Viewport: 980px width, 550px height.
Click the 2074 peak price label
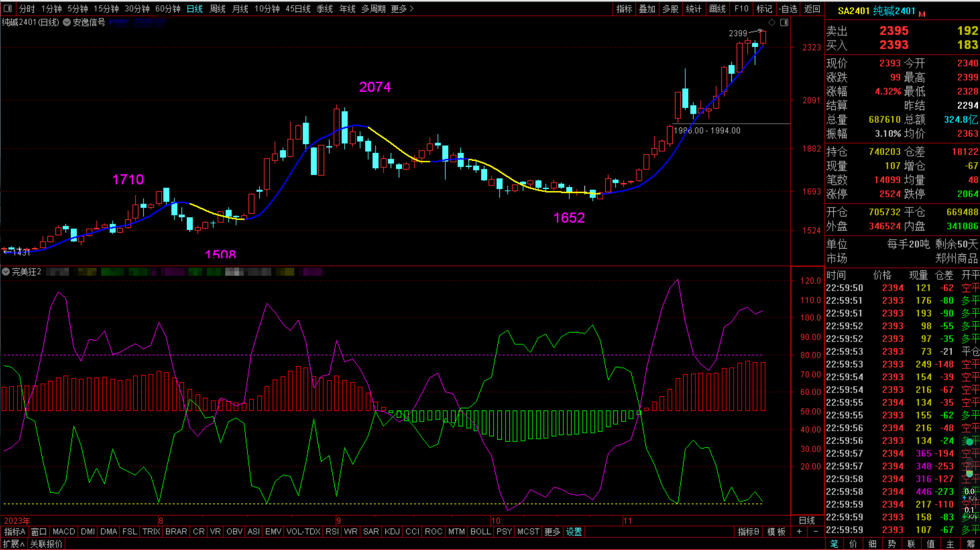tap(375, 87)
